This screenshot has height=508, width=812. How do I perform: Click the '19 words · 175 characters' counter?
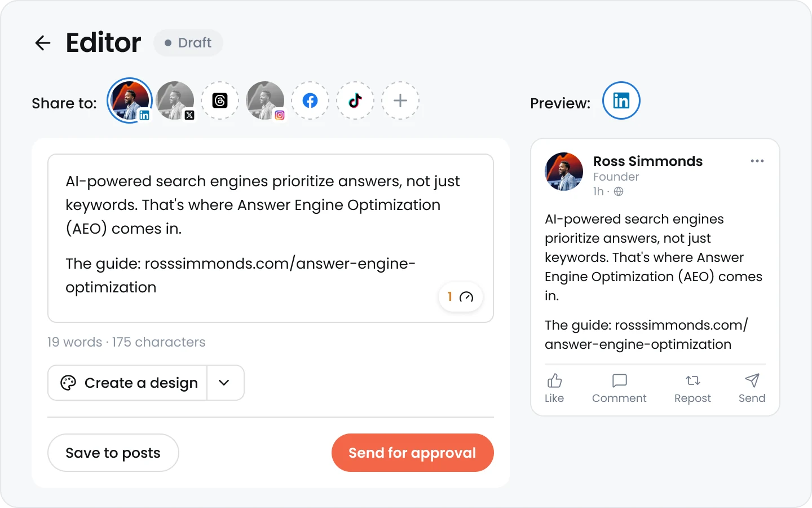tap(126, 342)
